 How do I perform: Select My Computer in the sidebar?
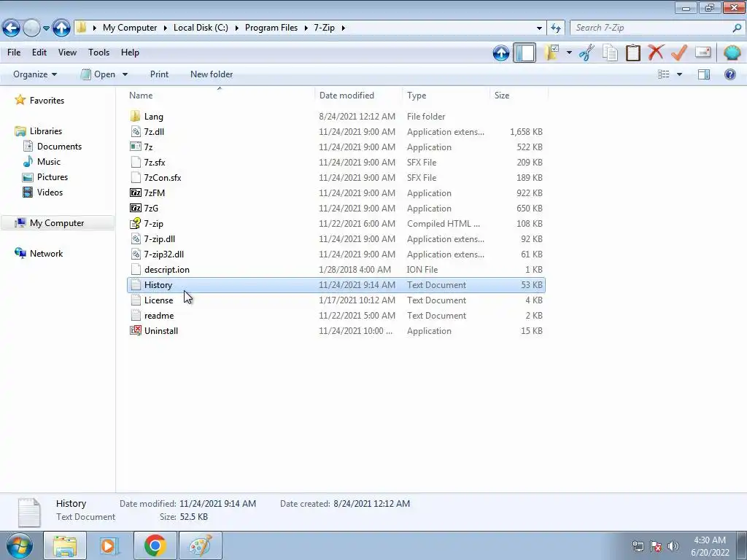[57, 223]
